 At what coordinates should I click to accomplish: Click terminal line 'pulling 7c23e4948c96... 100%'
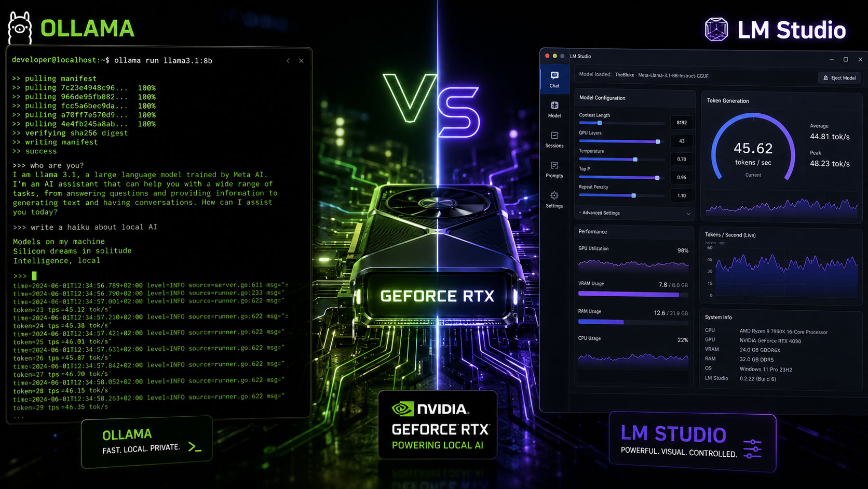(84, 88)
